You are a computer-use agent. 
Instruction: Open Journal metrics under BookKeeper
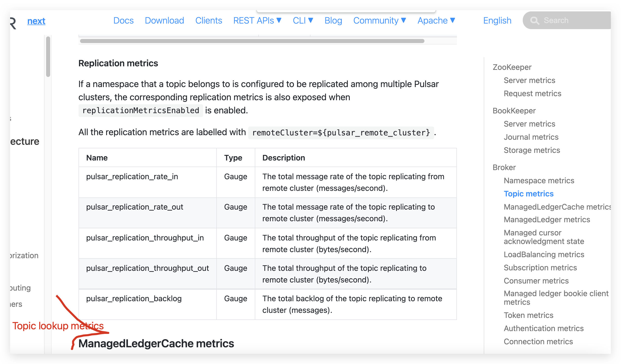tap(531, 137)
